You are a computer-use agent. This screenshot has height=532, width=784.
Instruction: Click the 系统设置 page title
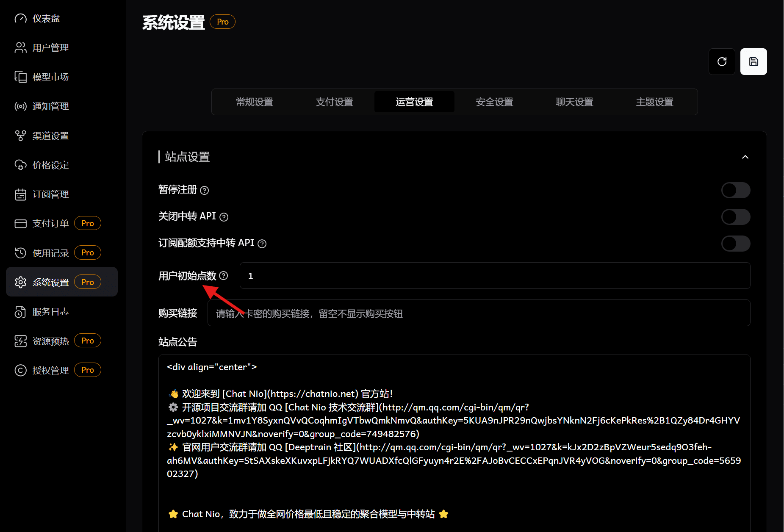click(174, 22)
